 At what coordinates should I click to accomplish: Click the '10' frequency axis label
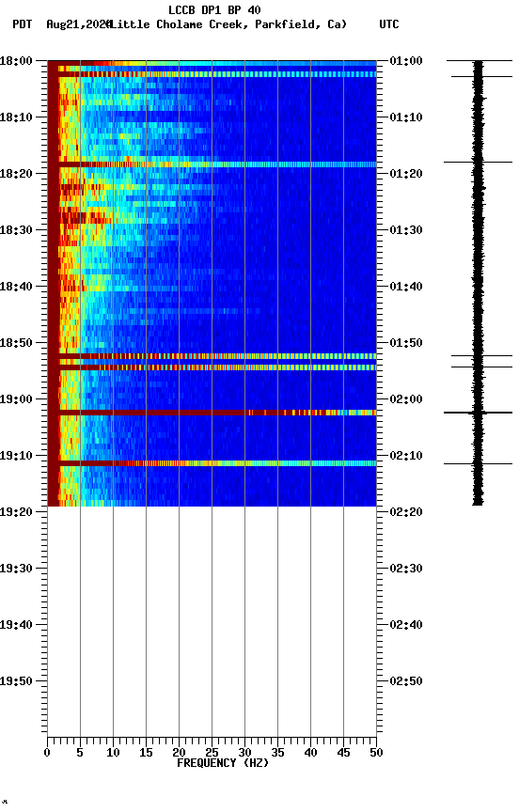[113, 753]
